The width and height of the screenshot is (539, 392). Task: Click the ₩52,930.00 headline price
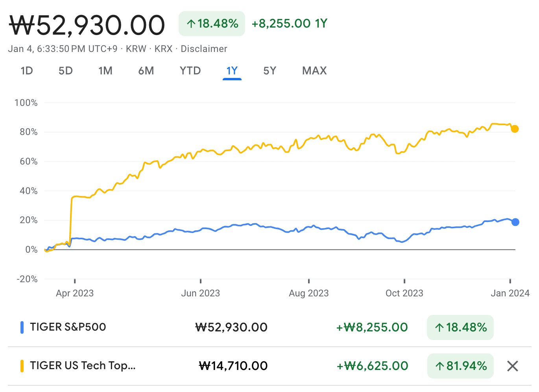(x=87, y=26)
